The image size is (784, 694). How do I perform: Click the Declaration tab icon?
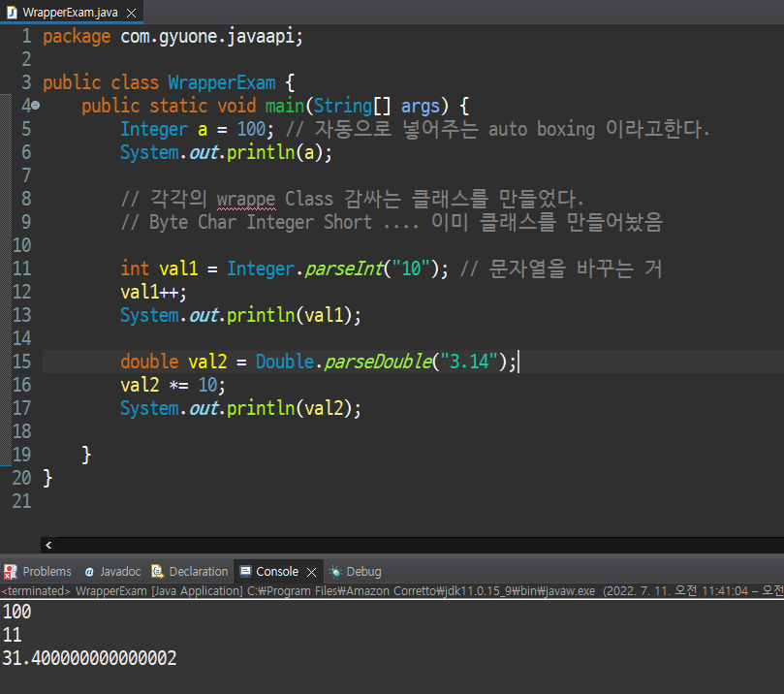[158, 571]
